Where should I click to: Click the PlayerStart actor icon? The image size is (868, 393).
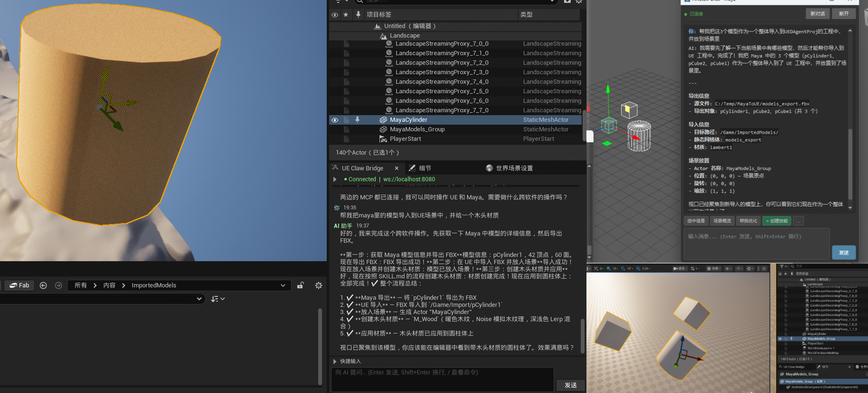tap(383, 139)
